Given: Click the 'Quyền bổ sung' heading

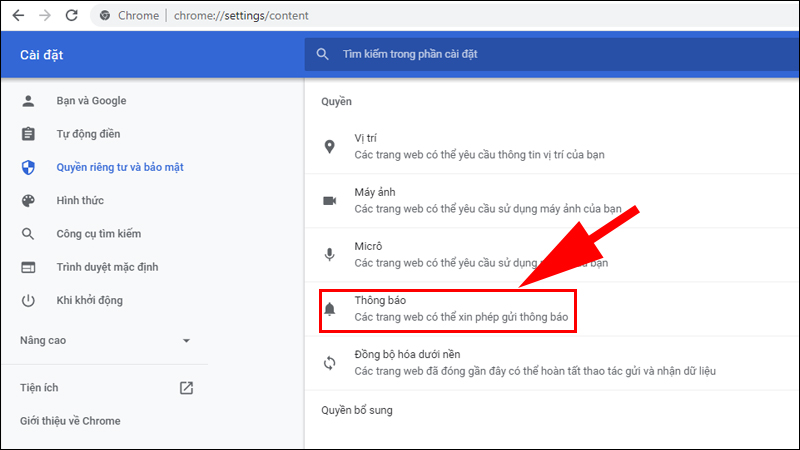Looking at the screenshot, I should [357, 410].
